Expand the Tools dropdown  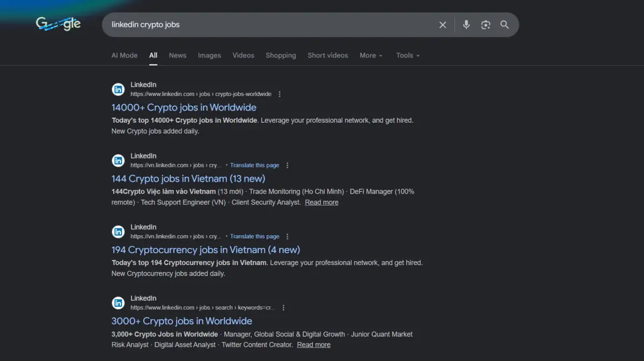407,55
